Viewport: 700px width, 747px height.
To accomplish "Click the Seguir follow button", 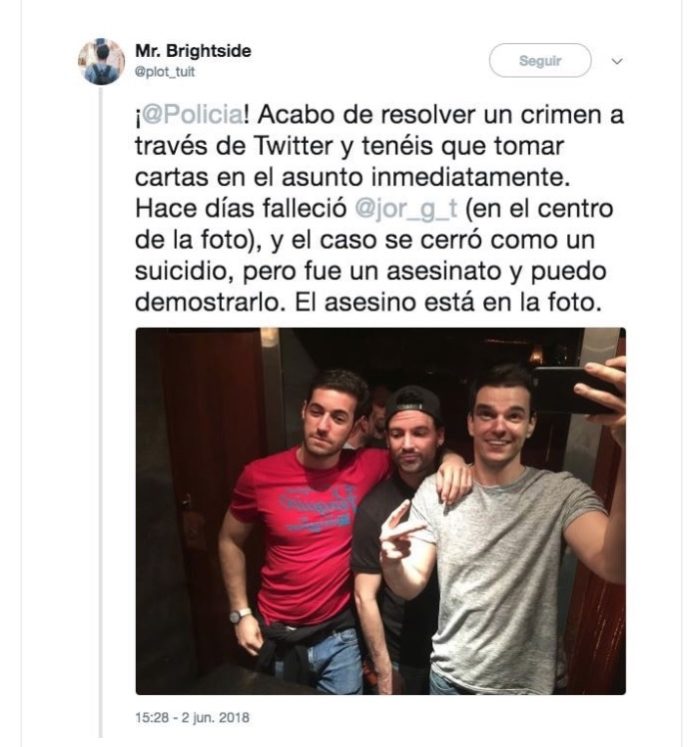I will coord(540,61).
